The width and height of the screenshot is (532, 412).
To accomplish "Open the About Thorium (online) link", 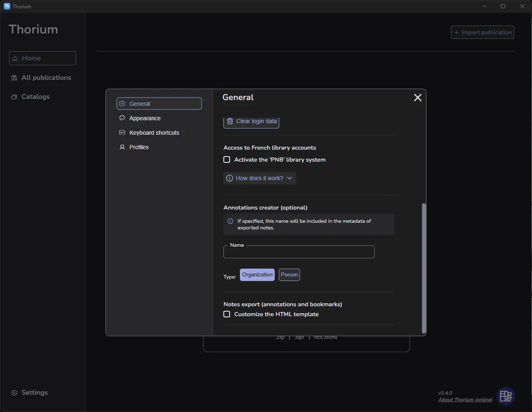I will pyautogui.click(x=465, y=400).
